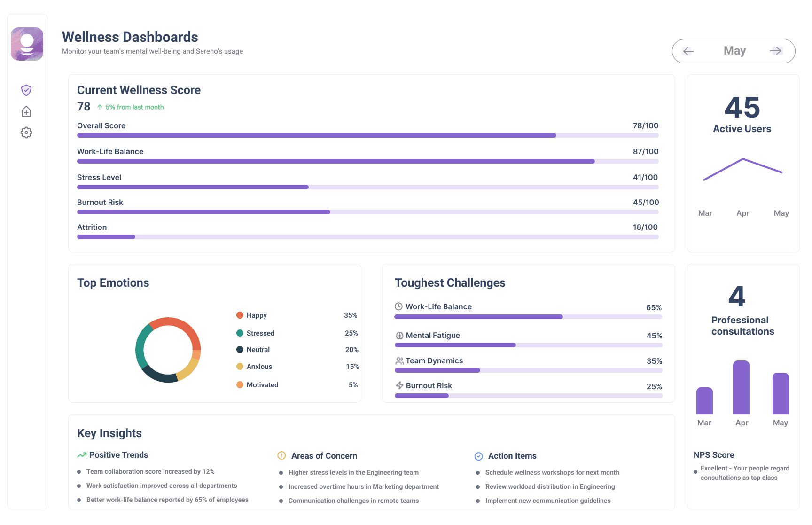Image resolution: width=812 pixels, height=525 pixels.
Task: Click 'Better work-life balance reported by 65%' insight
Action: click(x=167, y=500)
